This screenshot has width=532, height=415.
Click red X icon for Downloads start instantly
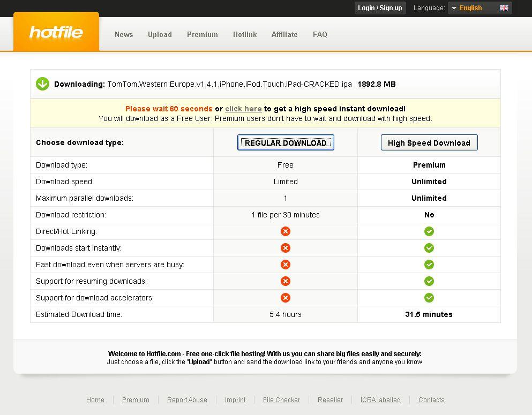pyautogui.click(x=286, y=248)
